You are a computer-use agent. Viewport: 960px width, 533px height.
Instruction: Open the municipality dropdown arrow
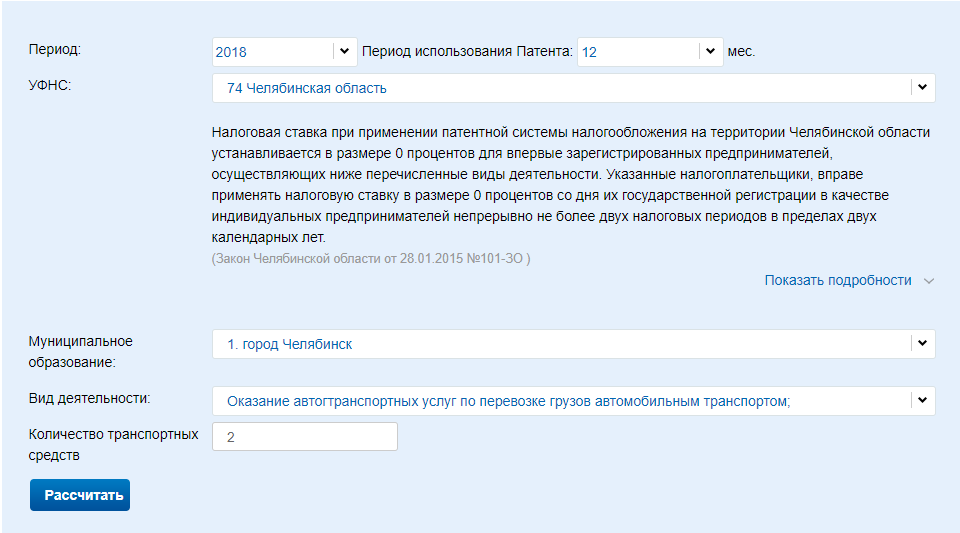(922, 343)
